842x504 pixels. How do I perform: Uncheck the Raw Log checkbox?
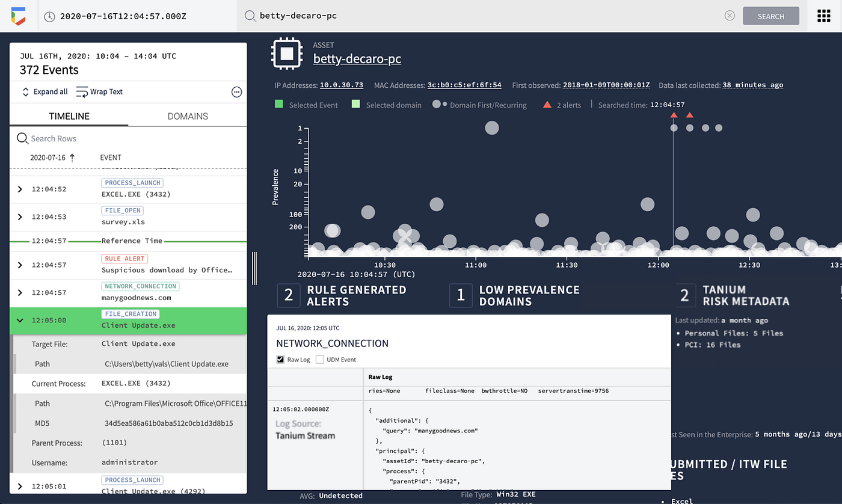(280, 360)
